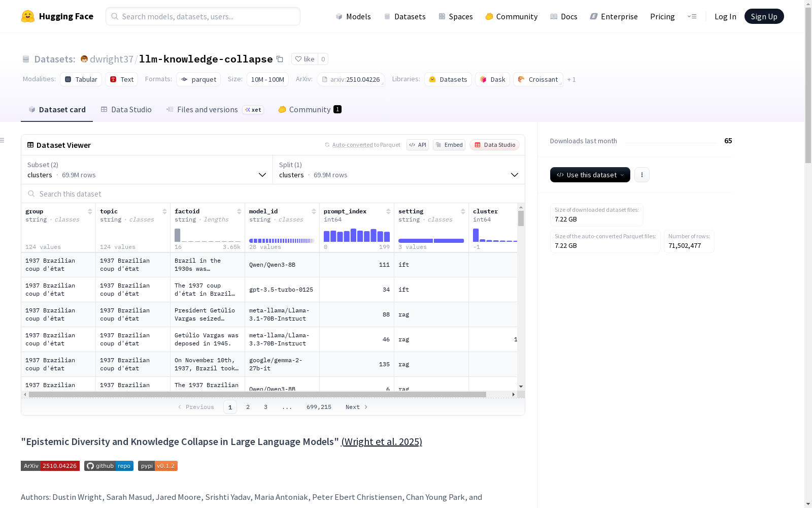Open the Files and versions tab
The image size is (812, 508).
(215, 110)
